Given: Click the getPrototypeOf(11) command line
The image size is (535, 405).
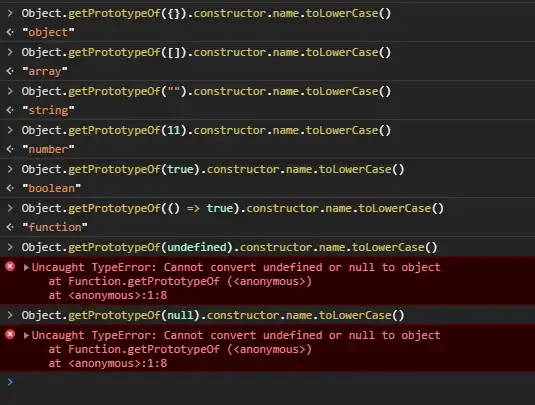Looking at the screenshot, I should point(206,130).
